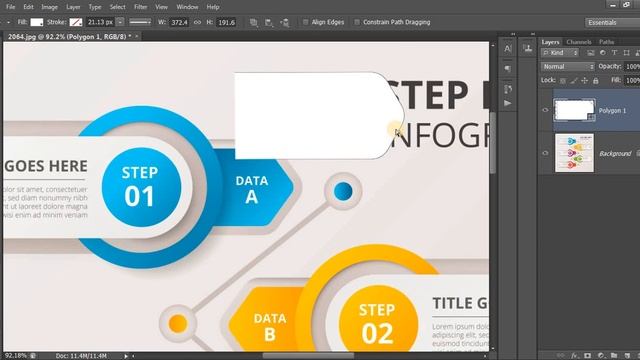This screenshot has width=640, height=360.
Task: Open the Path operations icon
Action: click(x=253, y=22)
